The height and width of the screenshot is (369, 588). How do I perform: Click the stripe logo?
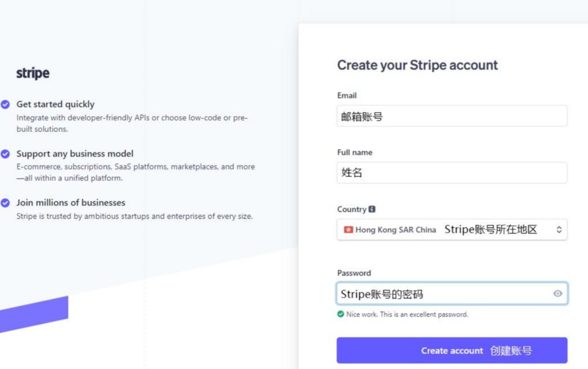33,73
